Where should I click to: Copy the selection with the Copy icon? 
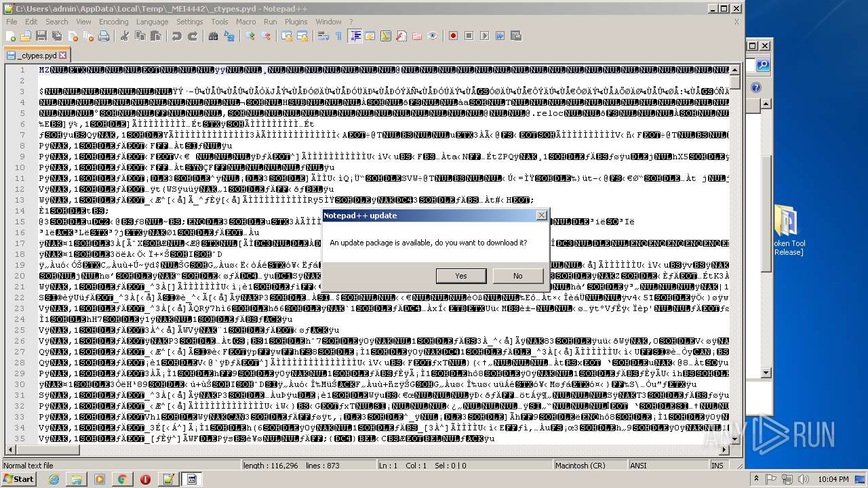point(140,36)
